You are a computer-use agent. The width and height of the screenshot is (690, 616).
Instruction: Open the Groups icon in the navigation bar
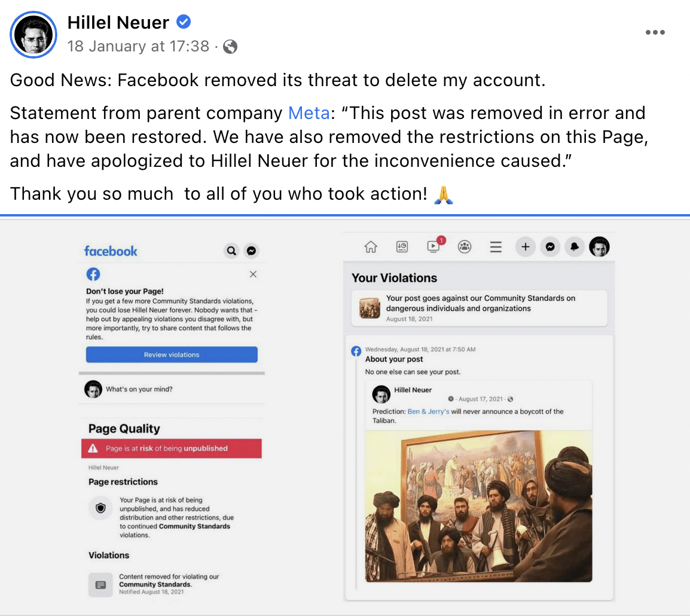pyautogui.click(x=465, y=247)
